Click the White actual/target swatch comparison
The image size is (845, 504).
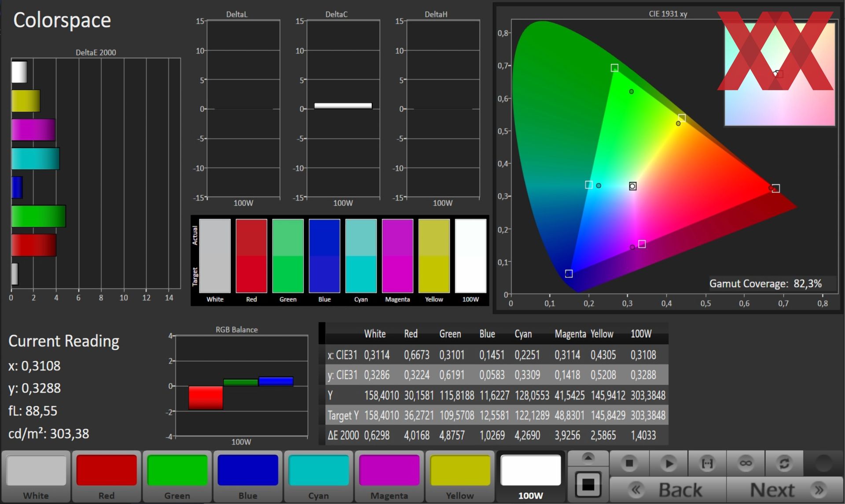click(215, 256)
